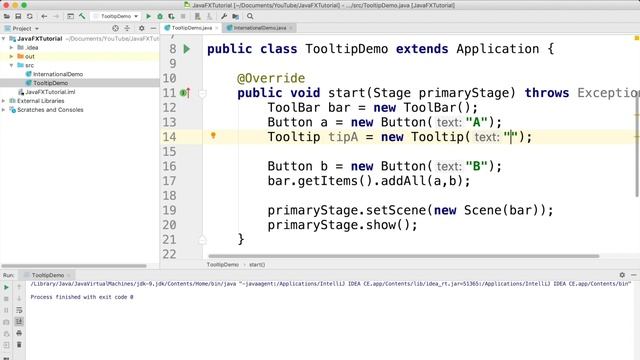The image size is (640, 360).
Task: Collapse the src folder
Action: click(11, 65)
